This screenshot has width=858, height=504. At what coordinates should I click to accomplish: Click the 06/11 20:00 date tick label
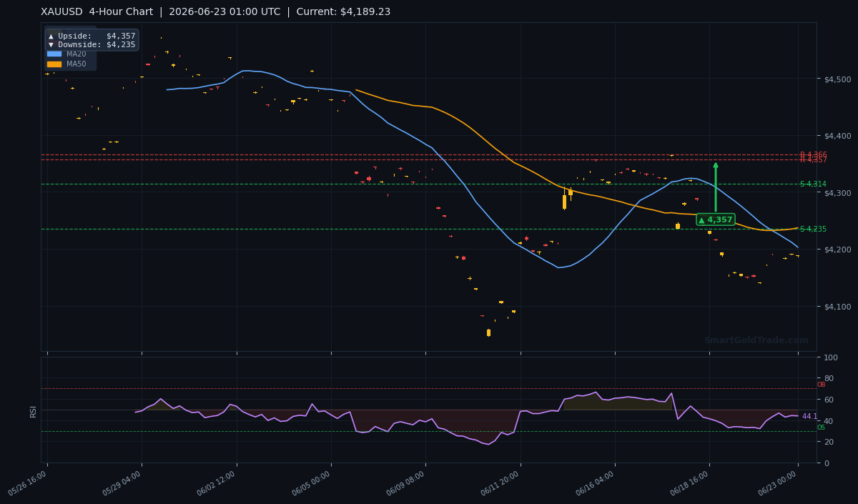tap(501, 483)
